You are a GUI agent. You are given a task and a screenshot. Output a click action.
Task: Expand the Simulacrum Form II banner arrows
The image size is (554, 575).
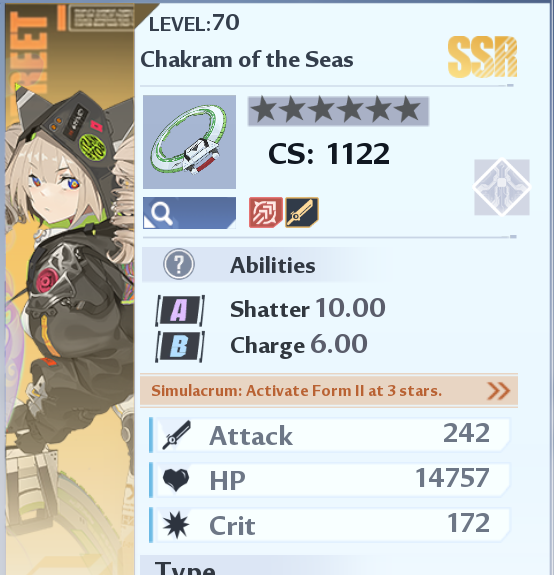pos(499,391)
